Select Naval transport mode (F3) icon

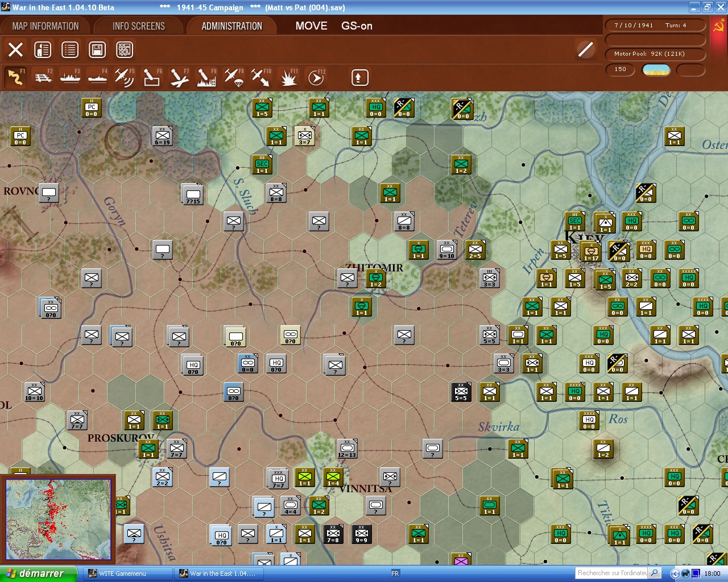point(70,77)
